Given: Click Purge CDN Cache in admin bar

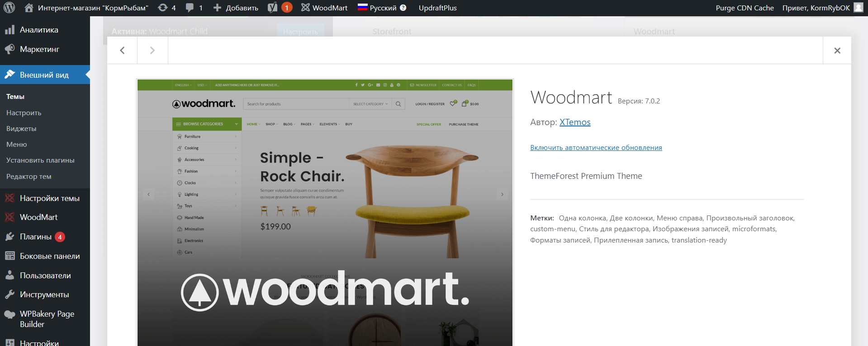Looking at the screenshot, I should click(745, 8).
